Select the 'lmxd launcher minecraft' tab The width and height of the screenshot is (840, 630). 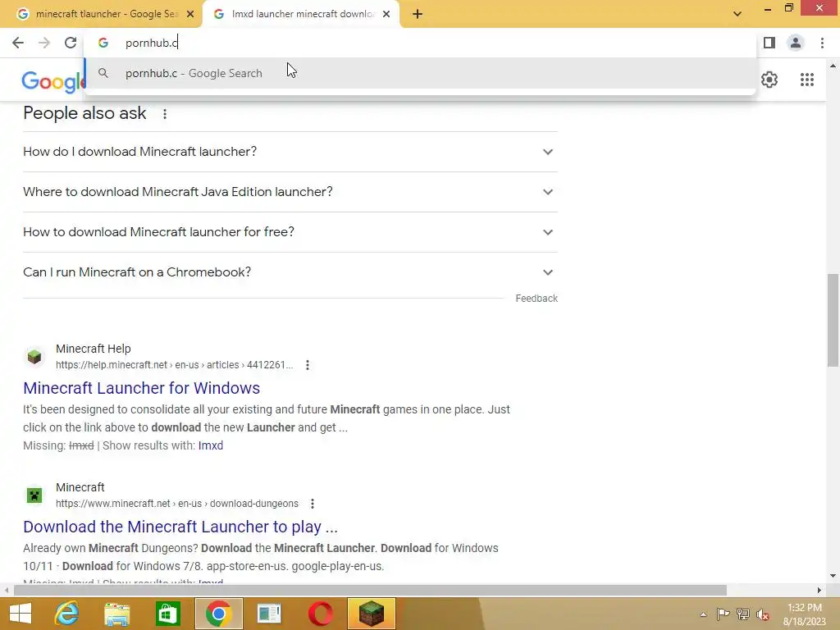301,14
